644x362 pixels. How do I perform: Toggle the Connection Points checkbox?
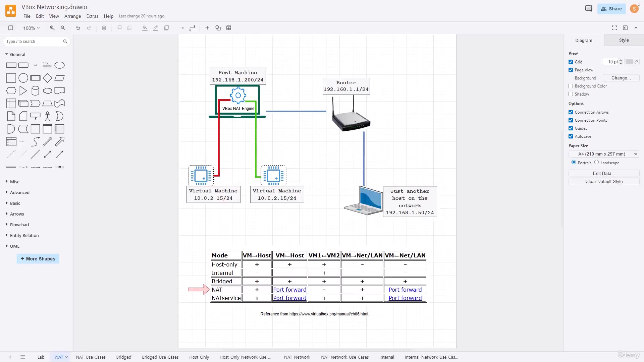click(571, 120)
